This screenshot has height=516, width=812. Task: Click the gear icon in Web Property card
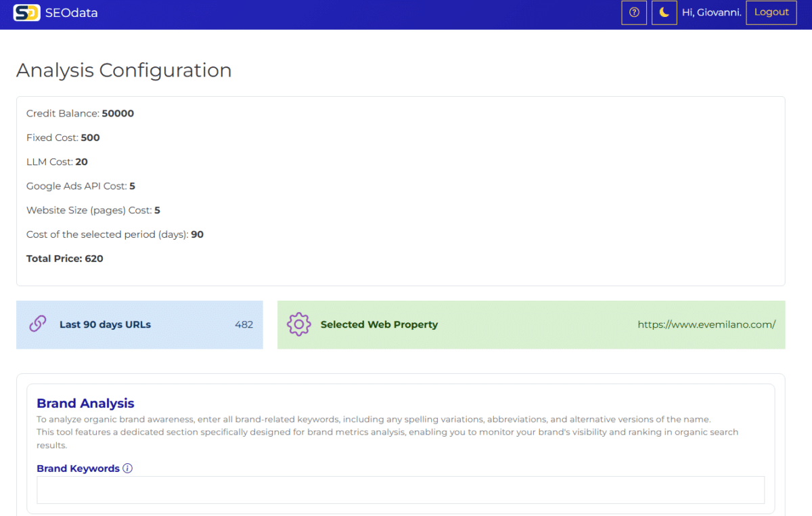tap(298, 324)
